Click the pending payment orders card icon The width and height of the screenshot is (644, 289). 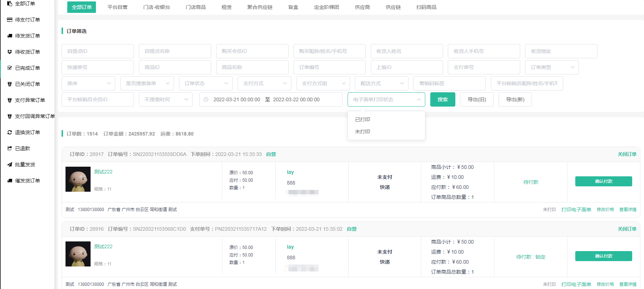tap(10, 20)
